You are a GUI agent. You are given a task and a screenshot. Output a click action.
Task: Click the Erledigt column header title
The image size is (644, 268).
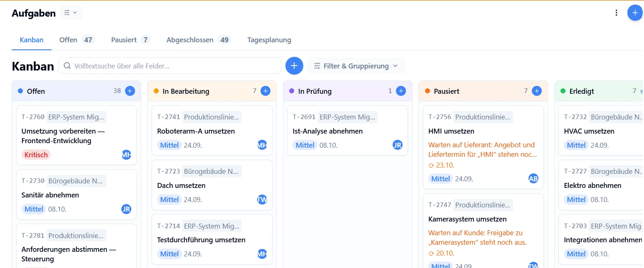582,91
